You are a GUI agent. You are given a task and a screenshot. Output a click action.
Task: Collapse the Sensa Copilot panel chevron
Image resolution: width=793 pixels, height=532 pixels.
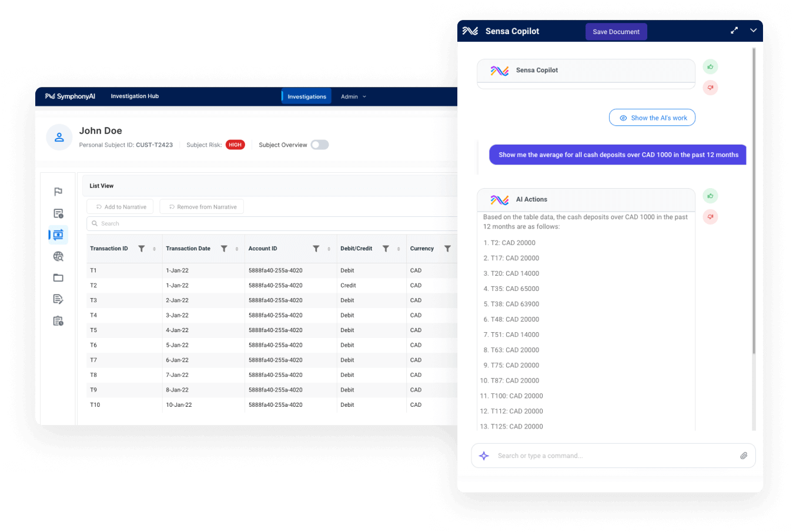(753, 31)
